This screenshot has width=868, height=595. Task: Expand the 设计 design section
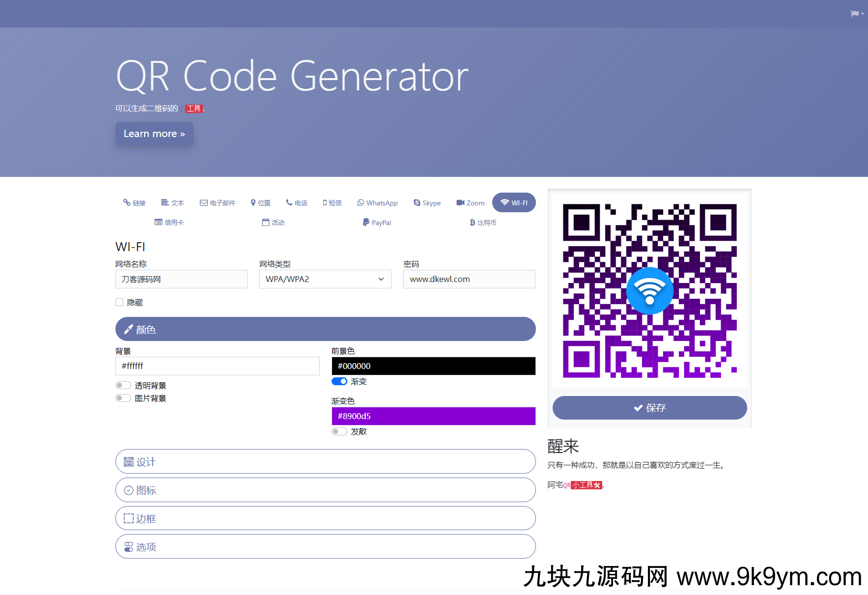pos(325,462)
